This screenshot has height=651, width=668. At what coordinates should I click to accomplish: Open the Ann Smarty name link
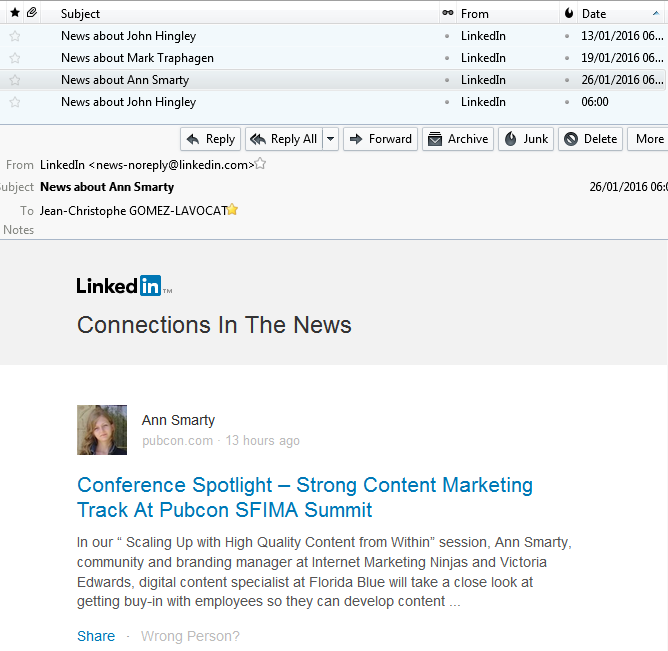pos(178,420)
